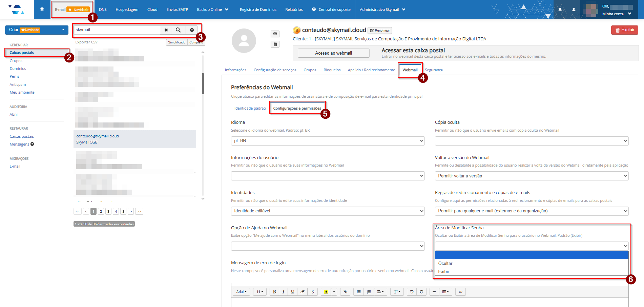Image resolution: width=644 pixels, height=307 pixels.
Task: Click the Acesso ao webmail button
Action: pyautogui.click(x=333, y=53)
